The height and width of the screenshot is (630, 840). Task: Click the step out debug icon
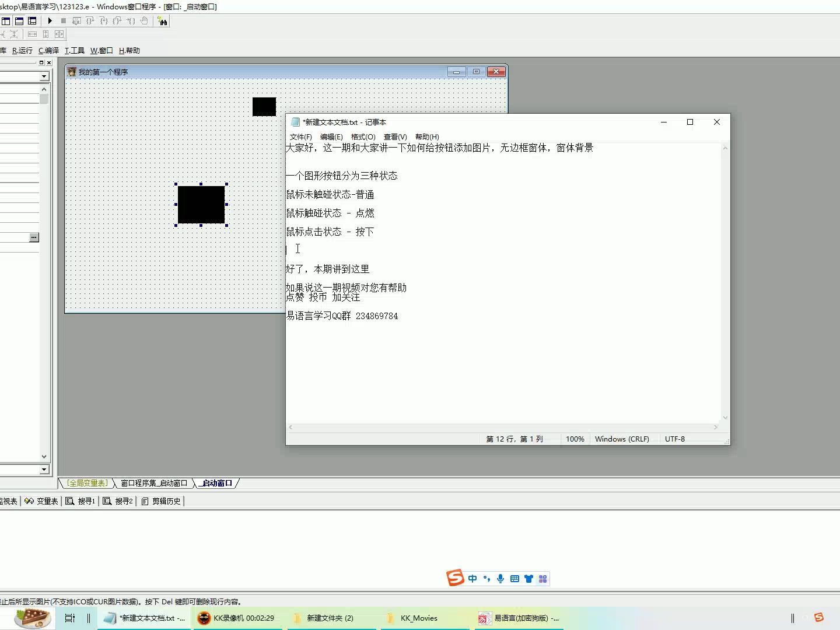117,21
